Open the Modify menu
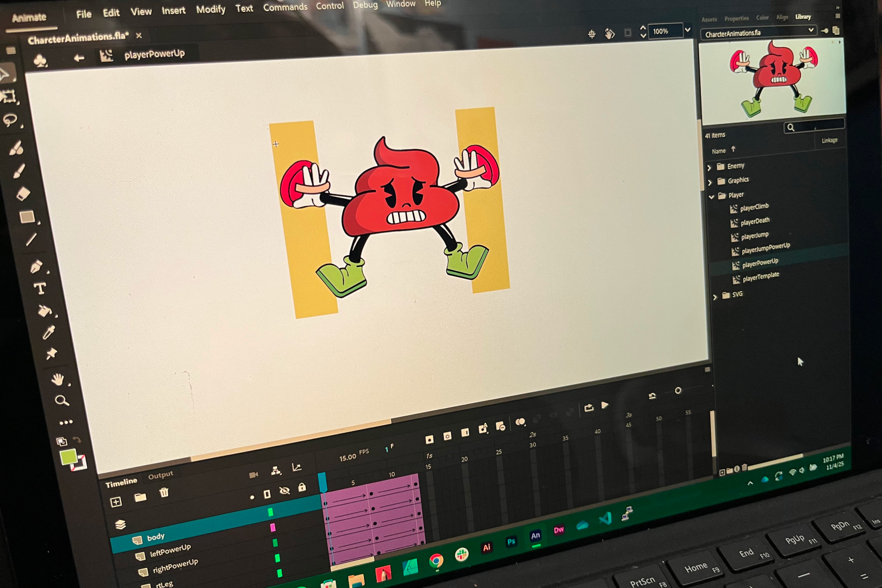 211,9
